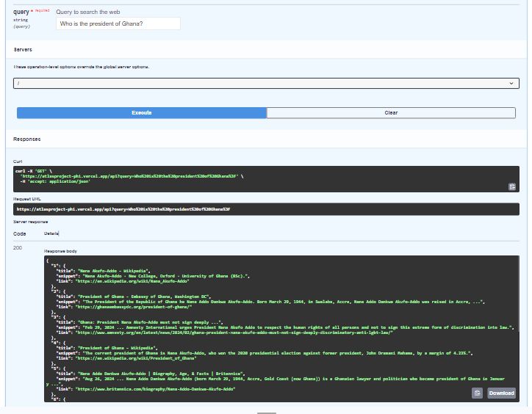This screenshot has height=414, width=532.
Task: Click the "Nana Akufo-Addo - Wikipedia" title value
Action: click(x=114, y=271)
